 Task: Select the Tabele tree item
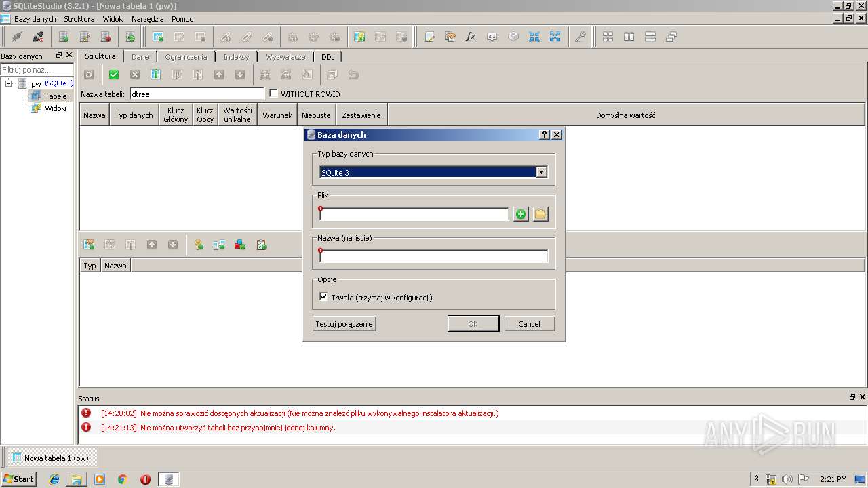tap(56, 96)
